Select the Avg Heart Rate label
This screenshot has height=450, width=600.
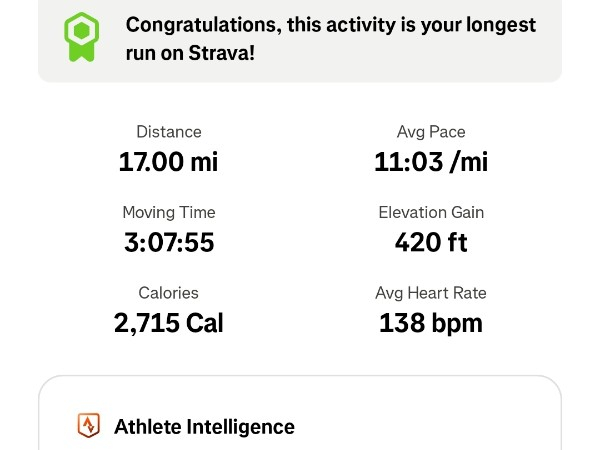[x=431, y=293]
